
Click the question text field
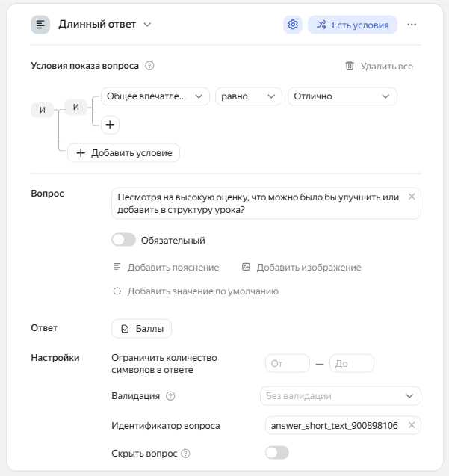tap(266, 203)
